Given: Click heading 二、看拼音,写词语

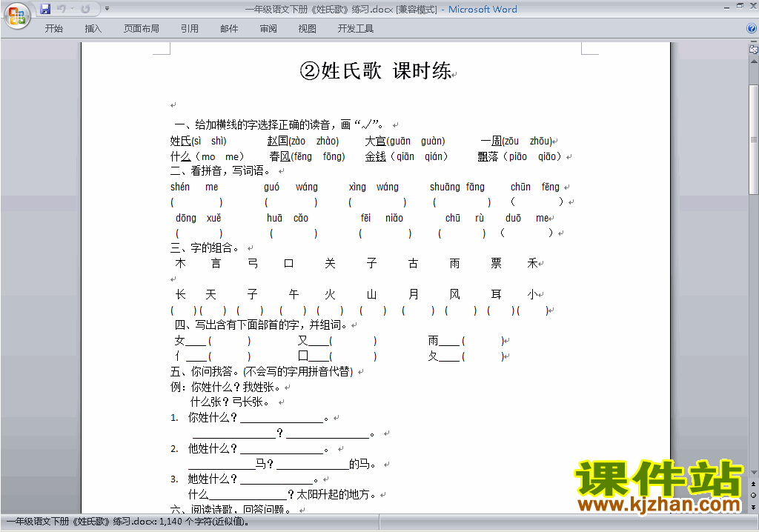Looking at the screenshot, I should click(x=220, y=171).
